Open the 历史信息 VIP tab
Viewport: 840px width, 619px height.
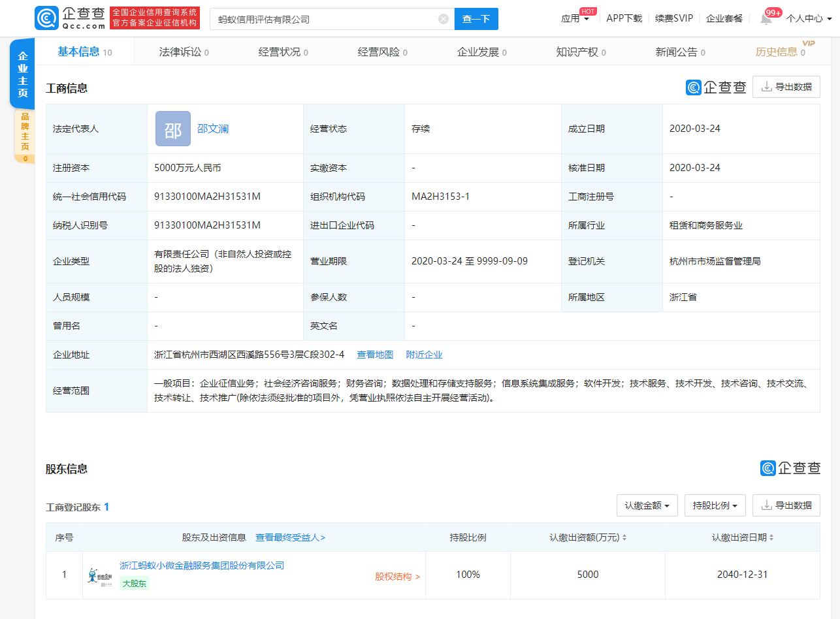click(x=777, y=51)
